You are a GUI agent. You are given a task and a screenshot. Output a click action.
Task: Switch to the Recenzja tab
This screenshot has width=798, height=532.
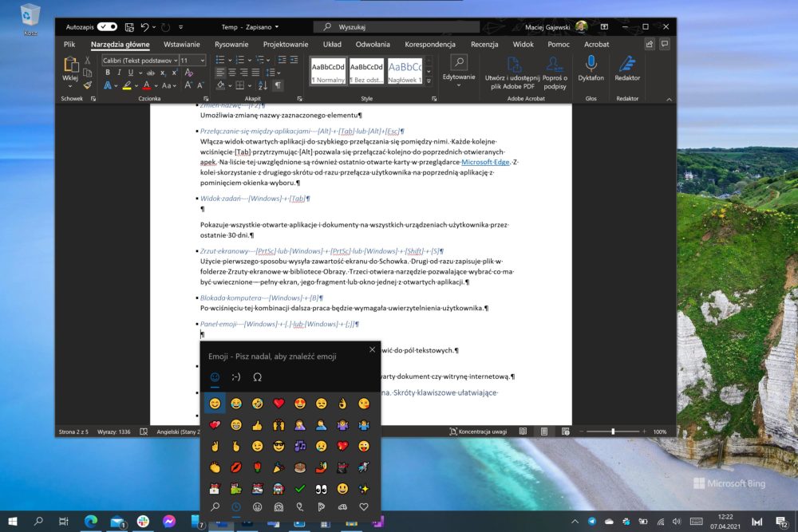pos(484,44)
